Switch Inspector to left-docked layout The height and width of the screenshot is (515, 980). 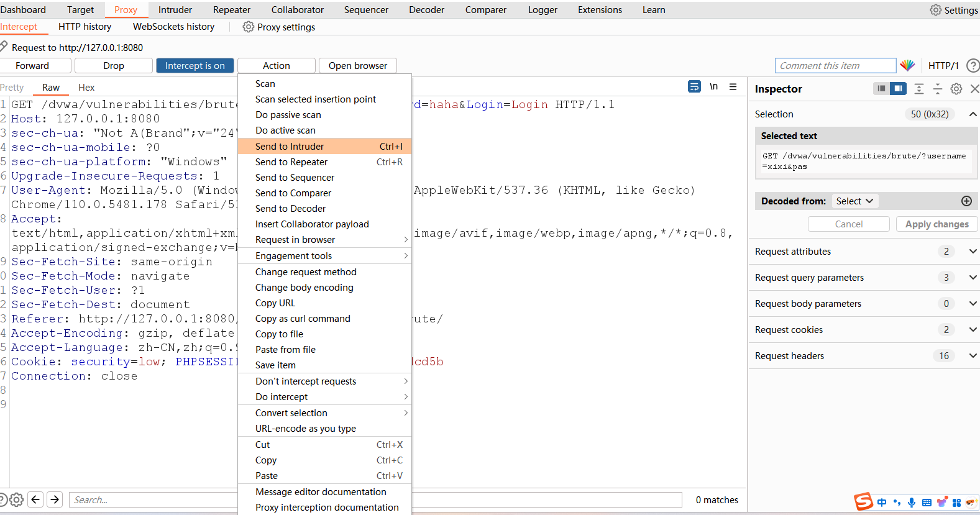(x=881, y=88)
